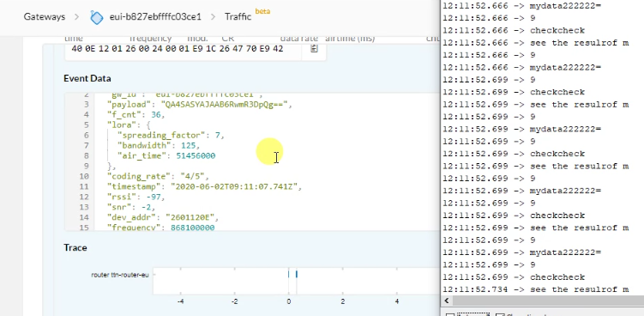Copy the hex payload with the clipboard icon
This screenshot has height=316, width=644.
[x=314, y=49]
